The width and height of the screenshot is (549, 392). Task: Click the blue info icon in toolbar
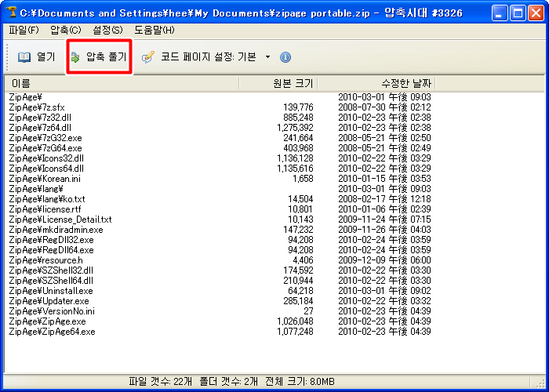click(x=285, y=57)
